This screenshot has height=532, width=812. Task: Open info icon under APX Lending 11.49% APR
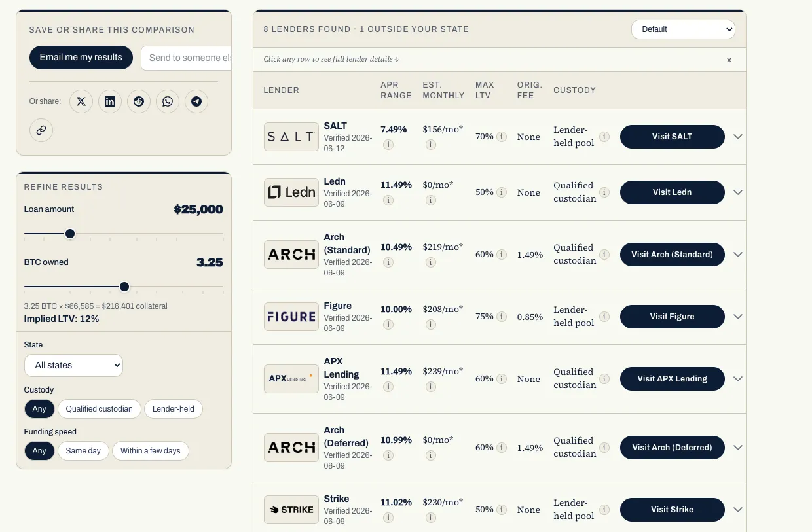coord(388,387)
